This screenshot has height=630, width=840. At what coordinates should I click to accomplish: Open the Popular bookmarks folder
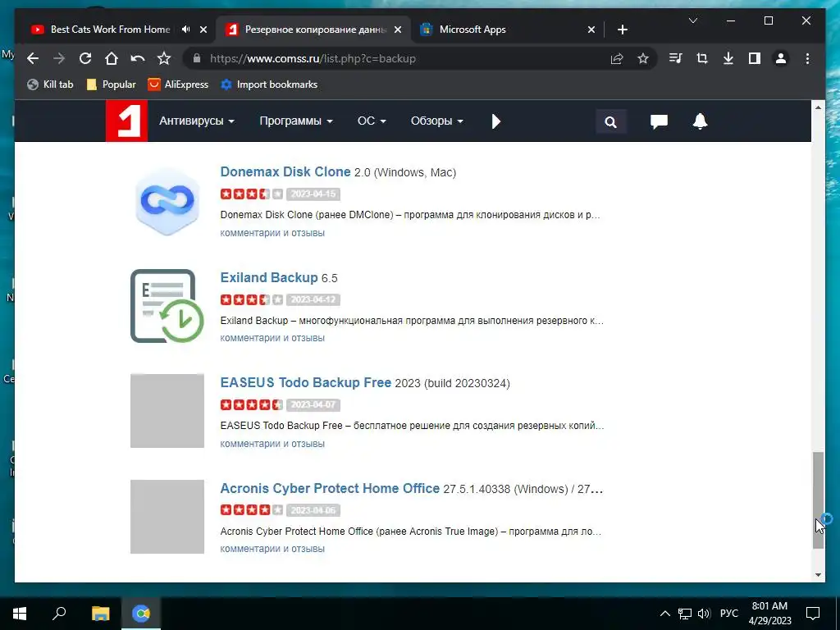tap(112, 84)
